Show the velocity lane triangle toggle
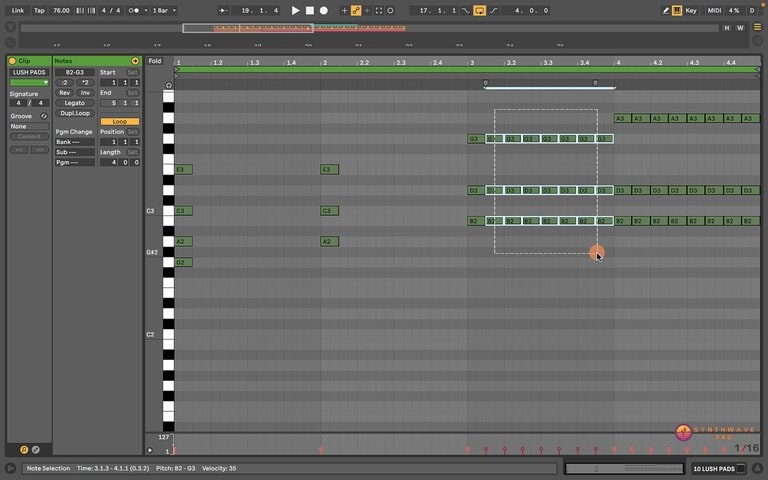Viewport: 768px width, 480px height. (150, 450)
